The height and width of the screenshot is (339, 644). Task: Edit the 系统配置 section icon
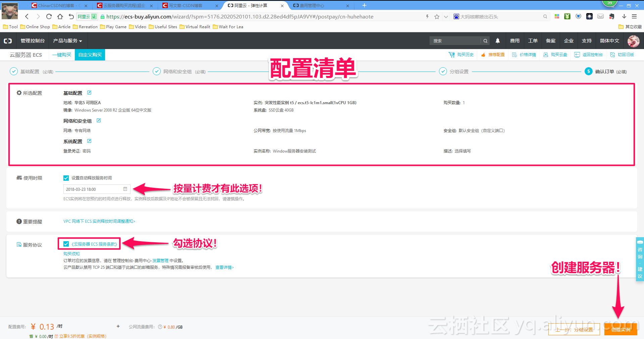(x=89, y=141)
